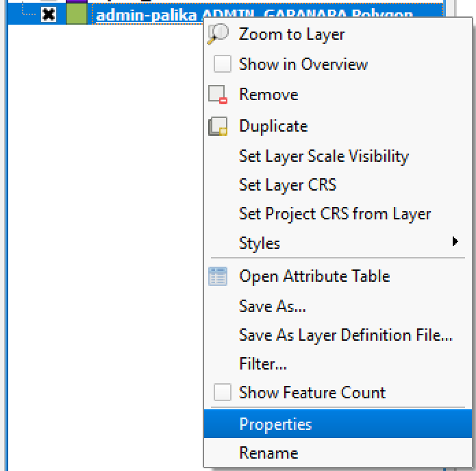476x471 pixels.
Task: Click the green admin-palika layer color swatch
Action: coord(76,14)
